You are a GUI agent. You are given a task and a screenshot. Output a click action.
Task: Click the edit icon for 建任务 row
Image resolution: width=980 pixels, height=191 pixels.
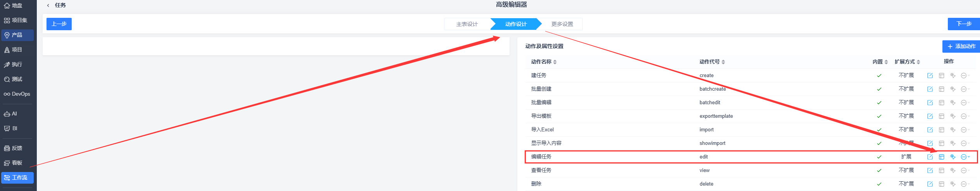click(930, 76)
